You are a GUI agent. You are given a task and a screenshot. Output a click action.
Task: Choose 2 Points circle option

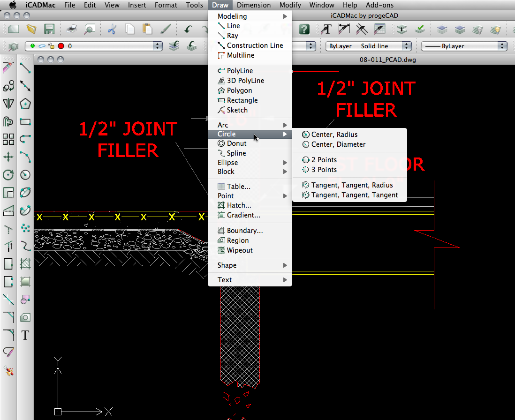(349, 160)
